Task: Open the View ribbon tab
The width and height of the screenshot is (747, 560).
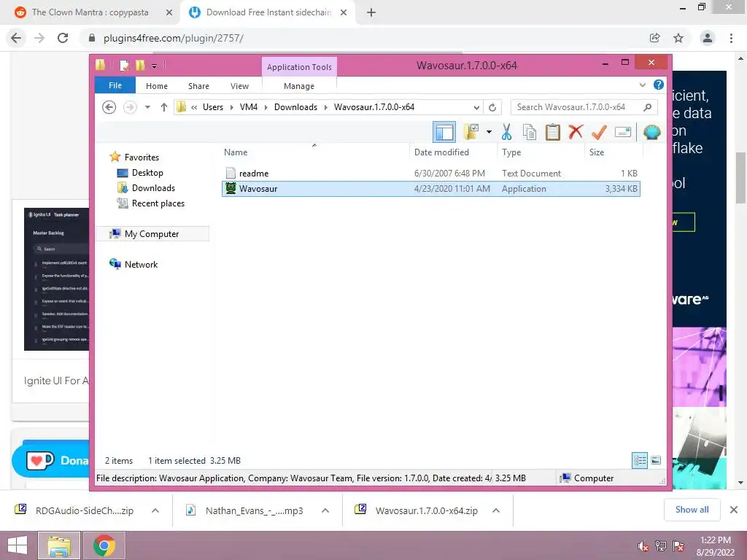Action: click(239, 86)
